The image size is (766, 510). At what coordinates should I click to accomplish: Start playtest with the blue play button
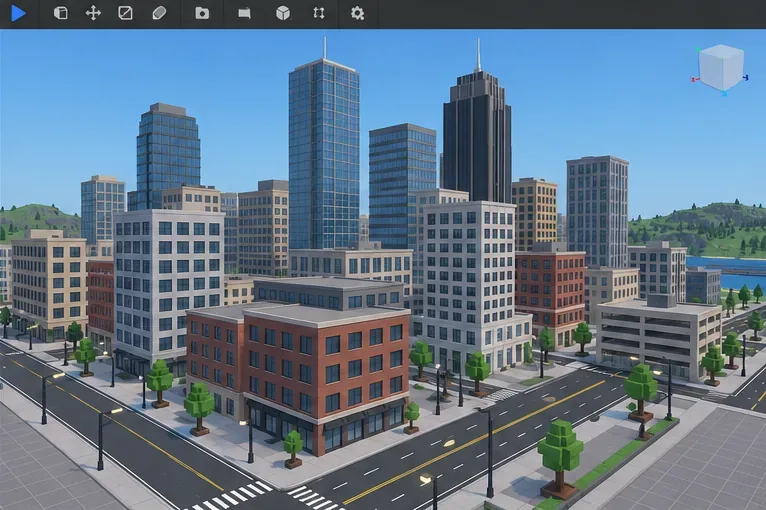coord(18,13)
